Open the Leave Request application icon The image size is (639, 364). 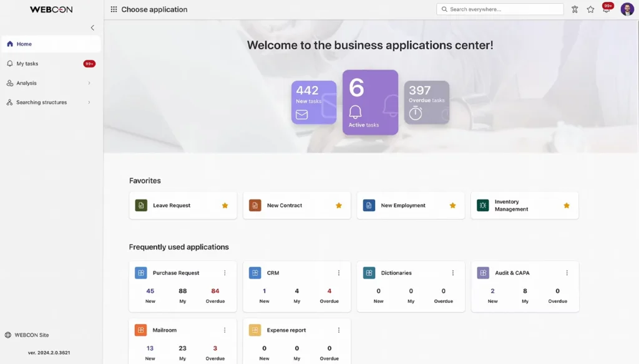click(x=140, y=204)
